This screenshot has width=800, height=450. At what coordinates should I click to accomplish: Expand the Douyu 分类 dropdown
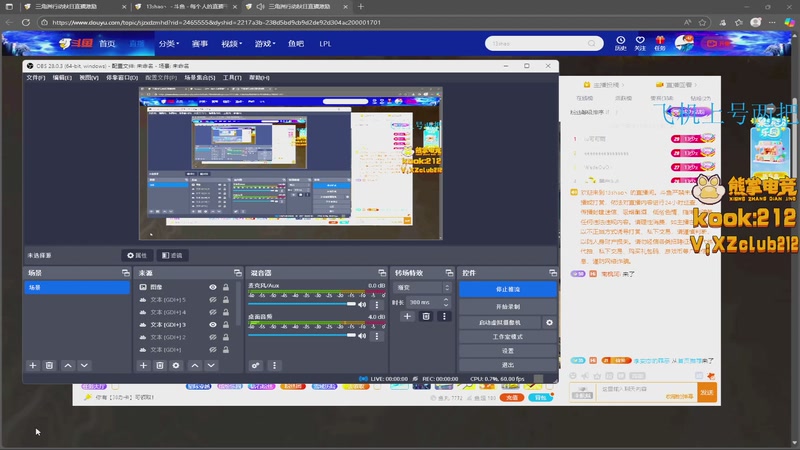168,44
